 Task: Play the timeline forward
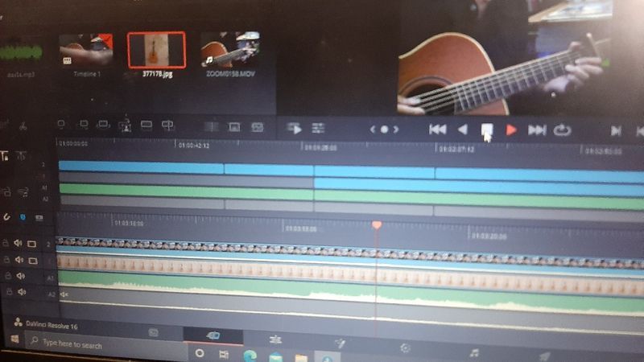(x=511, y=130)
